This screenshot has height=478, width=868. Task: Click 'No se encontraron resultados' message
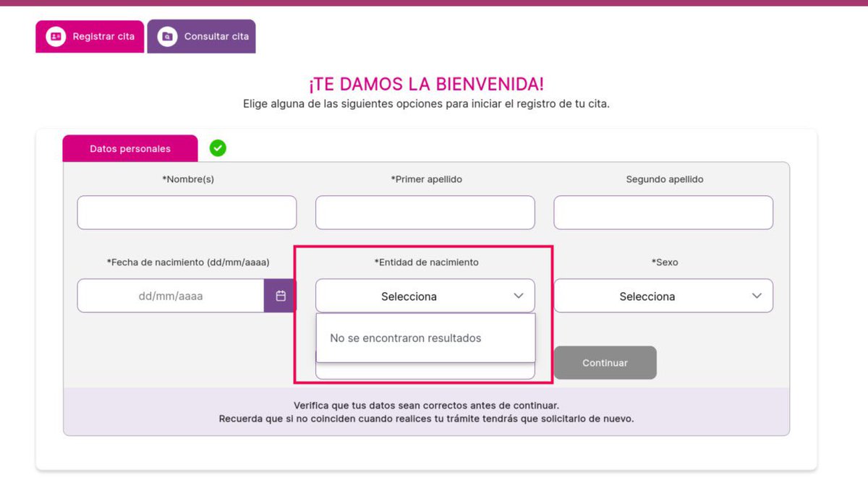(x=406, y=338)
